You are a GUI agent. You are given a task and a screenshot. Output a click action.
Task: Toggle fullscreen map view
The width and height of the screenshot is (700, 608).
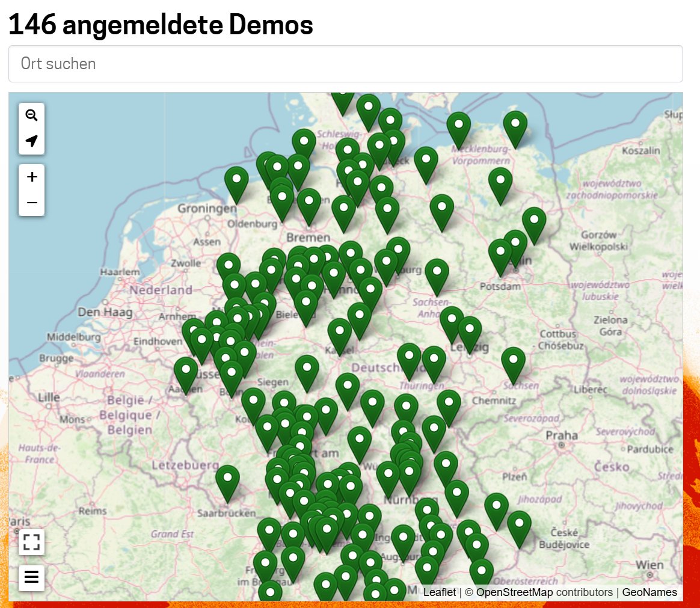pos(31,542)
